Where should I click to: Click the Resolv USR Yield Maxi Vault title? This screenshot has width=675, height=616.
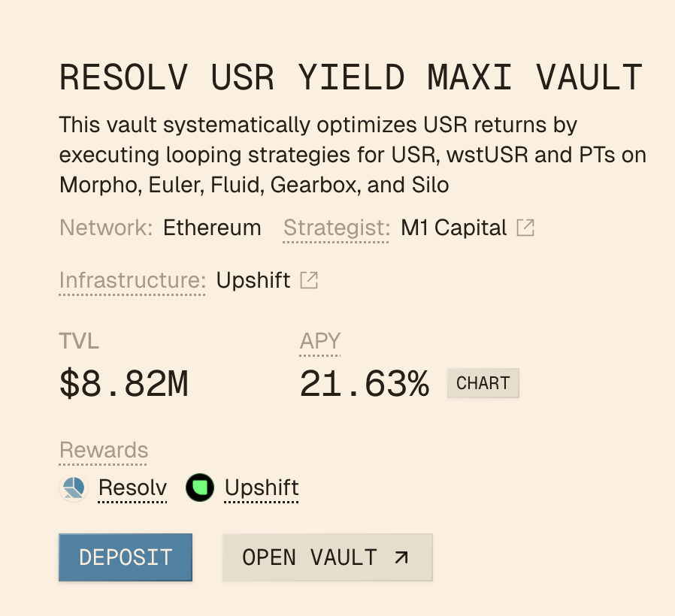pyautogui.click(x=350, y=77)
